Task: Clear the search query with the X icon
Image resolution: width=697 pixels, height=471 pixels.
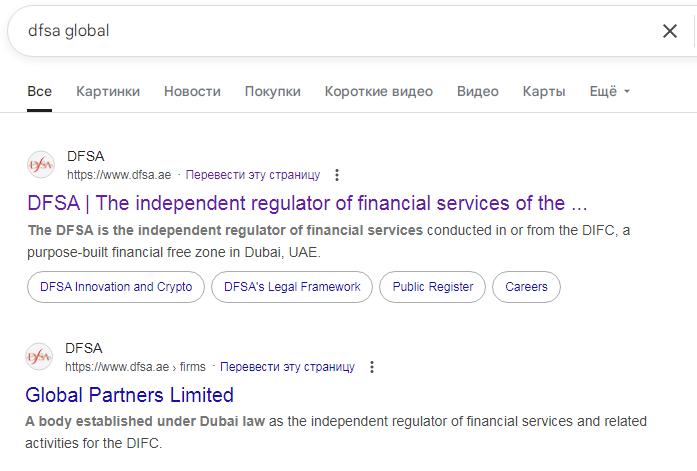Action: (669, 31)
